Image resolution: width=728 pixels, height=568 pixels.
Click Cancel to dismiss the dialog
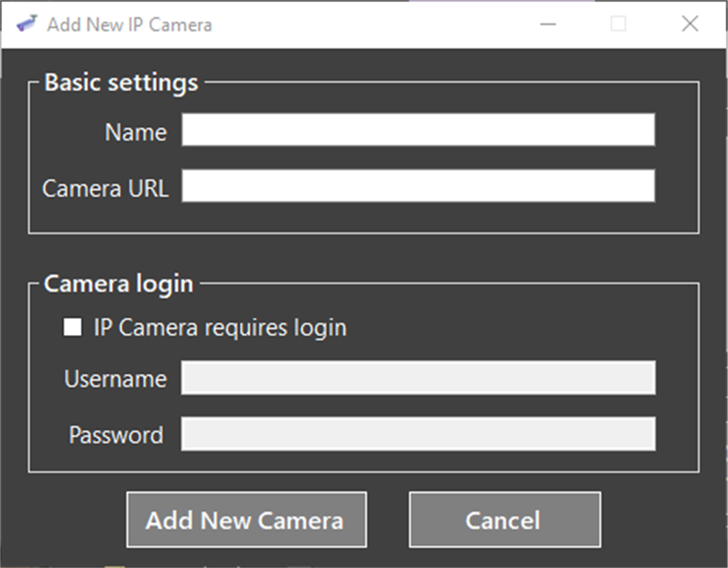[x=503, y=520]
